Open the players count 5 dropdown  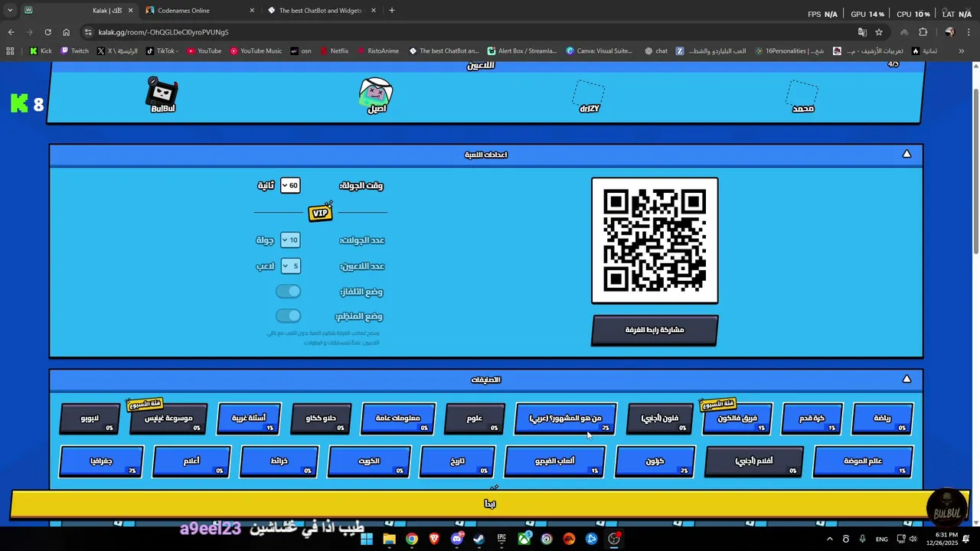coord(290,266)
